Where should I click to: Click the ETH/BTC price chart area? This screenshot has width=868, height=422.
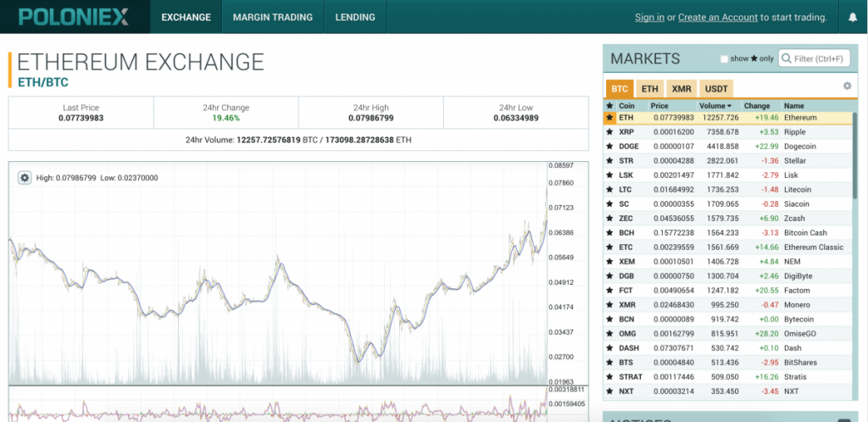(x=277, y=273)
